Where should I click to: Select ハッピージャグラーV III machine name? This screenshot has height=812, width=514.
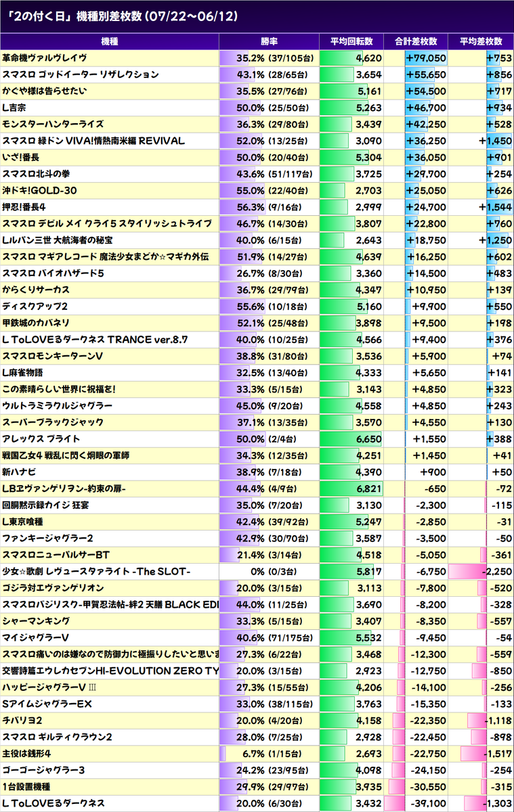tap(49, 688)
